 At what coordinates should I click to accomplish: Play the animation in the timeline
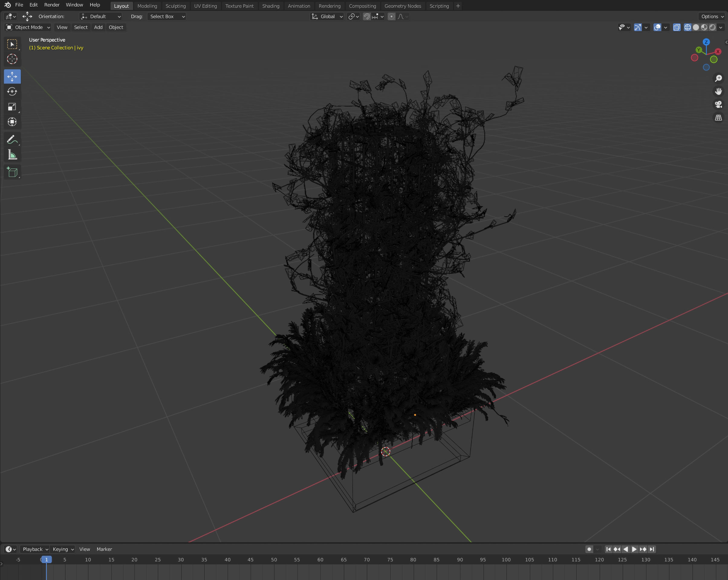tap(634, 549)
